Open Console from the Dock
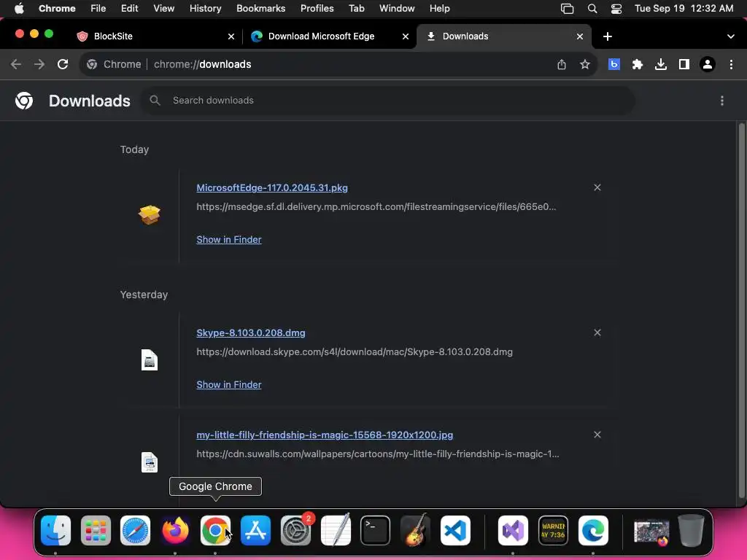The width and height of the screenshot is (747, 560). pyautogui.click(x=553, y=531)
